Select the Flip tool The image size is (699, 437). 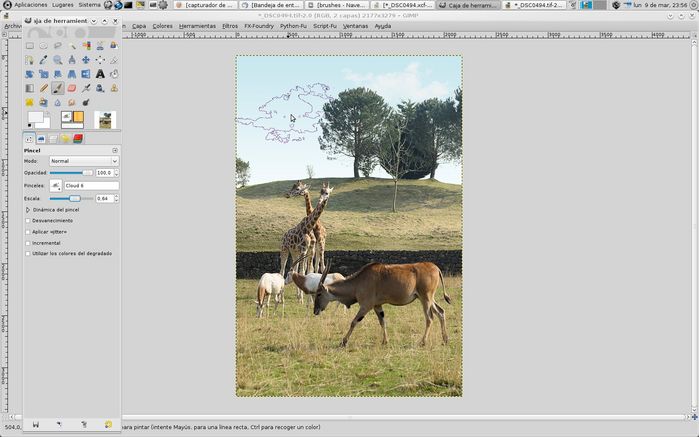click(86, 74)
